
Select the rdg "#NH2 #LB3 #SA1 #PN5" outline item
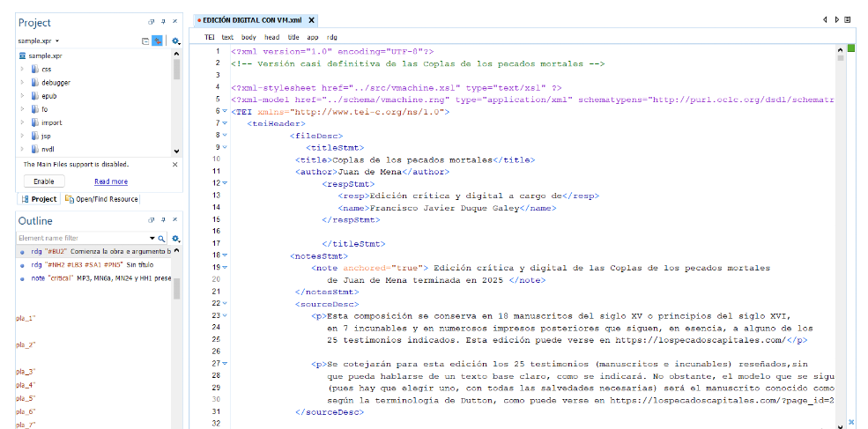coord(93,264)
